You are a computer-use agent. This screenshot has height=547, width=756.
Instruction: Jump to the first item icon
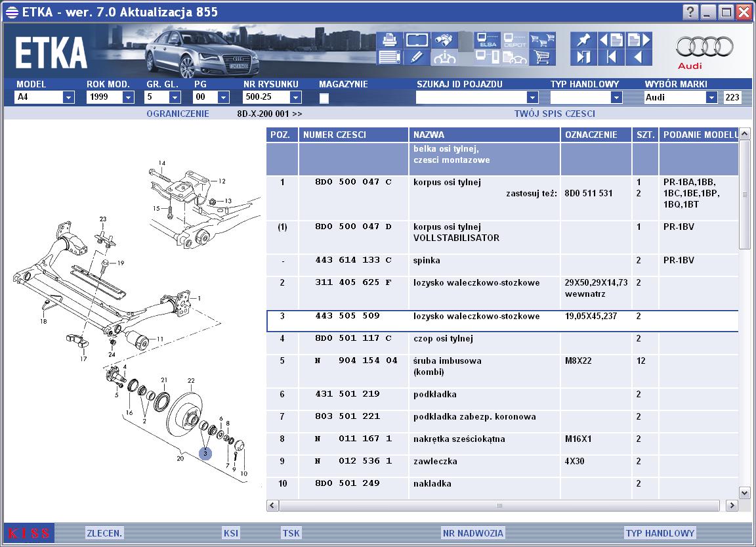tap(611, 57)
